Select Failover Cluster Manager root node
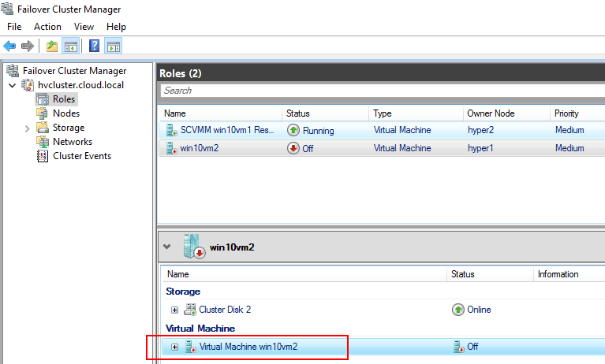Image resolution: width=605 pixels, height=364 pixels. [x=74, y=71]
